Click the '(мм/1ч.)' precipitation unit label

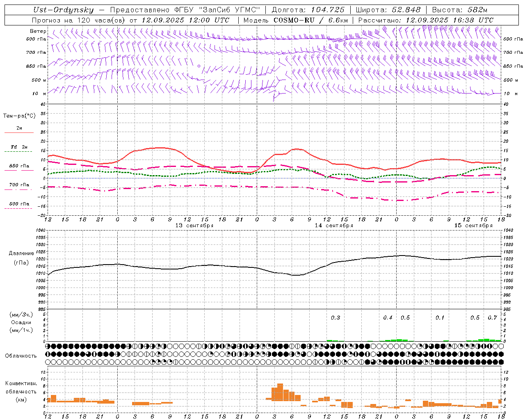pos(21,330)
